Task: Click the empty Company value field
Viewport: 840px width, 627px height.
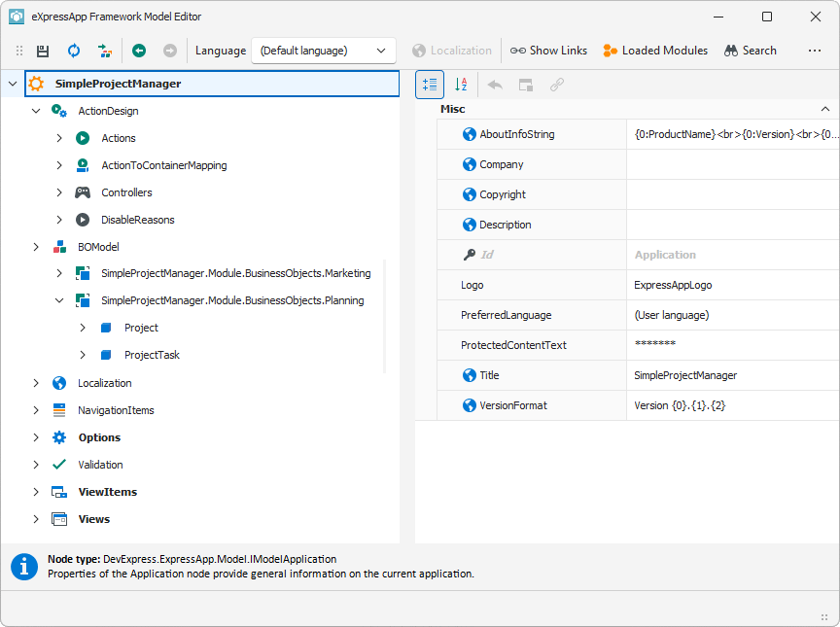Action: [733, 164]
